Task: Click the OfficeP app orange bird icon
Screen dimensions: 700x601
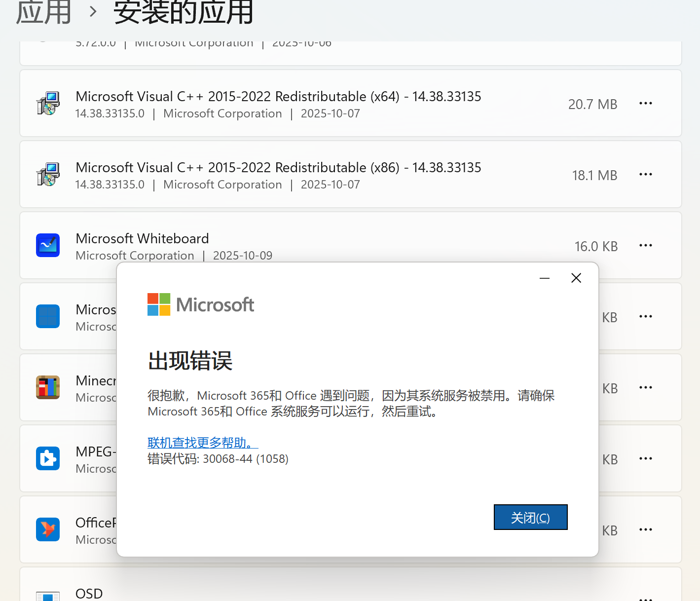Action: coord(48,529)
